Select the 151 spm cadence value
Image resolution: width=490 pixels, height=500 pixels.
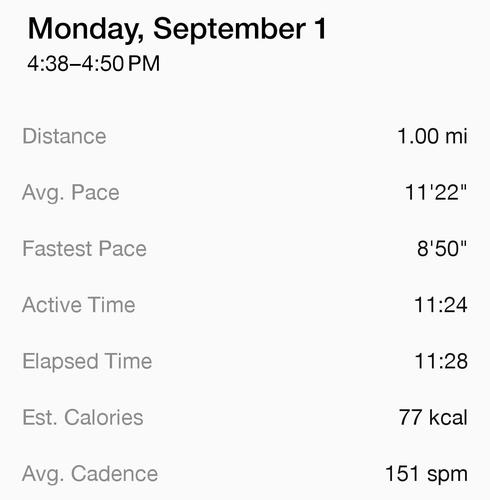426,474
